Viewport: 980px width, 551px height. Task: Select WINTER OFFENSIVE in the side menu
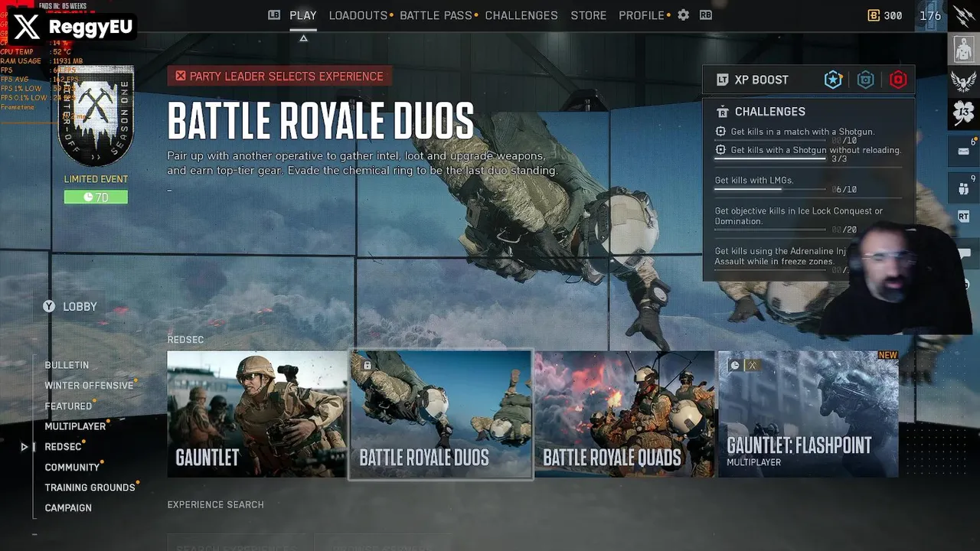click(89, 386)
